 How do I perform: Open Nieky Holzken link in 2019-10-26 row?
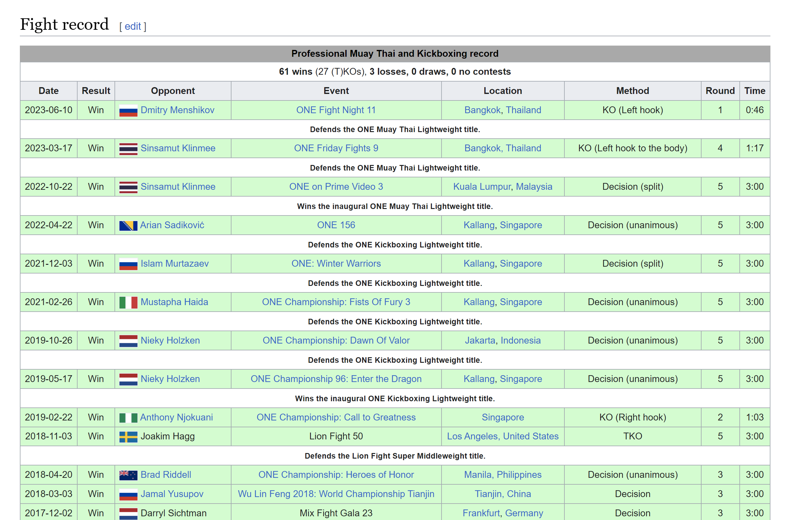click(170, 341)
